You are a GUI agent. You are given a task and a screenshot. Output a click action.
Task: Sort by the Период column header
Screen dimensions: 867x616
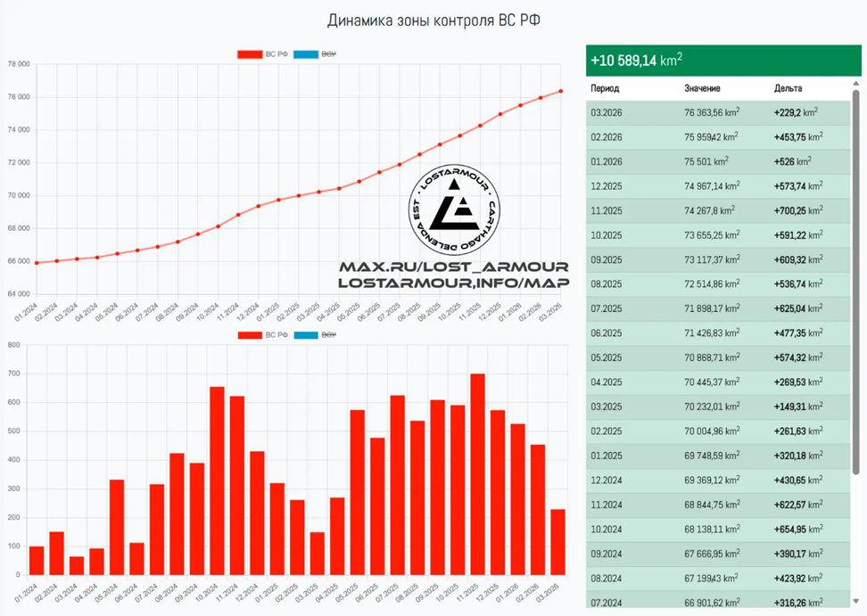(605, 89)
